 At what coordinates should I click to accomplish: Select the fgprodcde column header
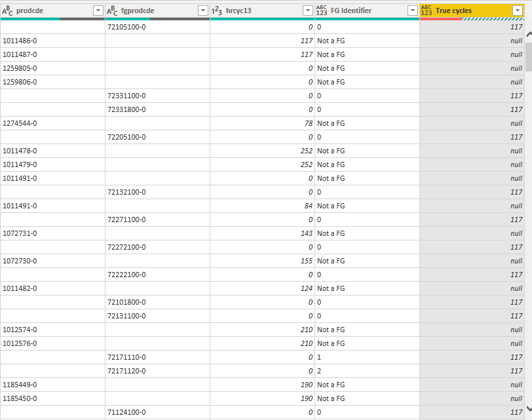[x=157, y=11]
